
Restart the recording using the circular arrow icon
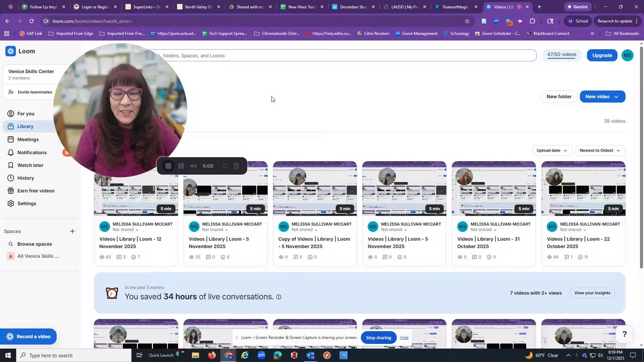225,166
